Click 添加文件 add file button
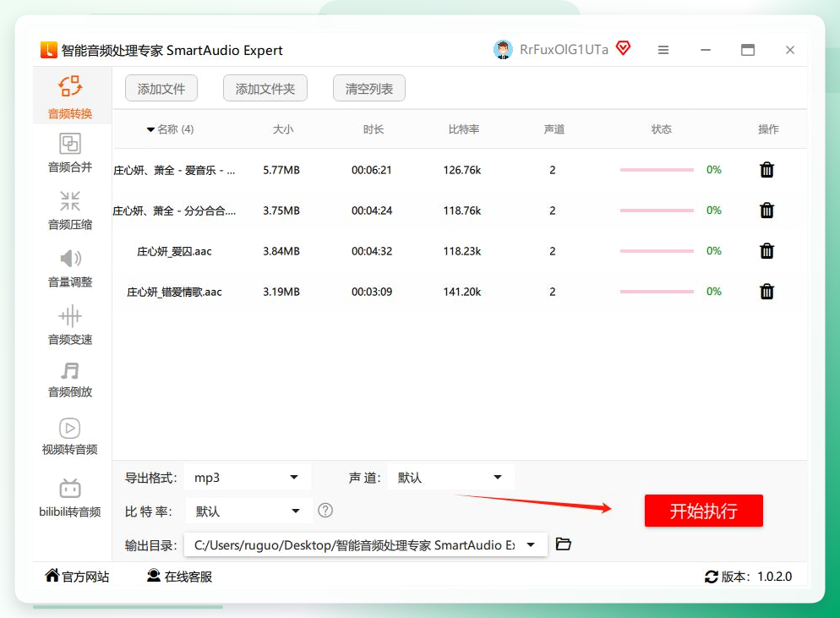Viewport: 840px width, 618px height. [x=161, y=89]
